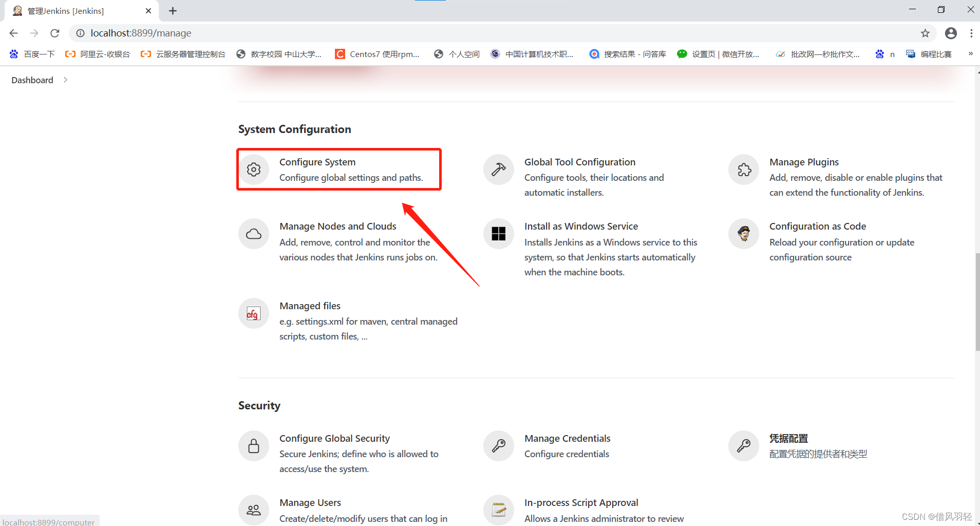The height and width of the screenshot is (526, 980).
Task: Open Configure Global Security link
Action: 334,439
